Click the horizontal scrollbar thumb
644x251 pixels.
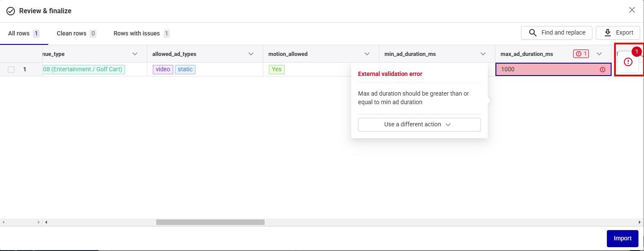(x=210, y=222)
